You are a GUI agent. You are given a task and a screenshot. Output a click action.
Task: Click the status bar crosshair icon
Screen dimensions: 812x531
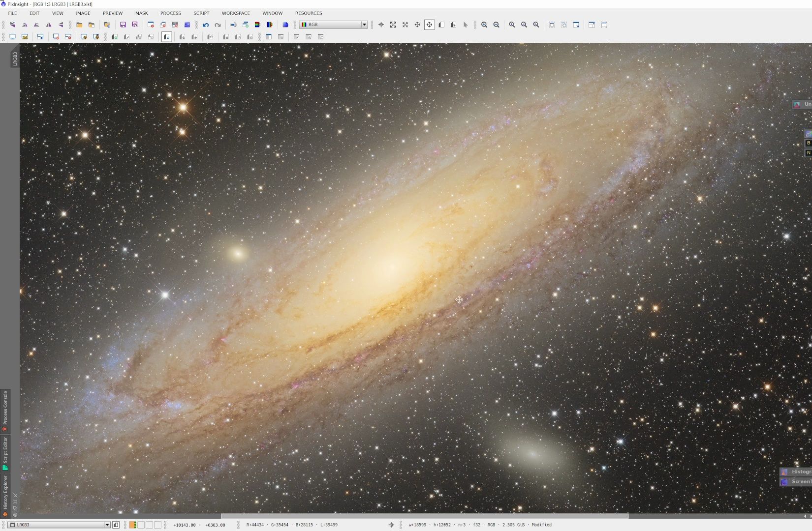391,525
